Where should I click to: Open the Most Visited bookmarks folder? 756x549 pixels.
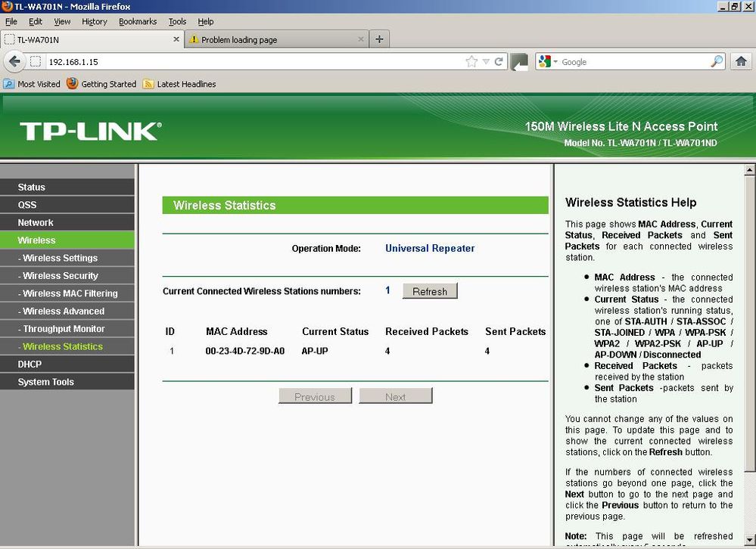[x=32, y=84]
